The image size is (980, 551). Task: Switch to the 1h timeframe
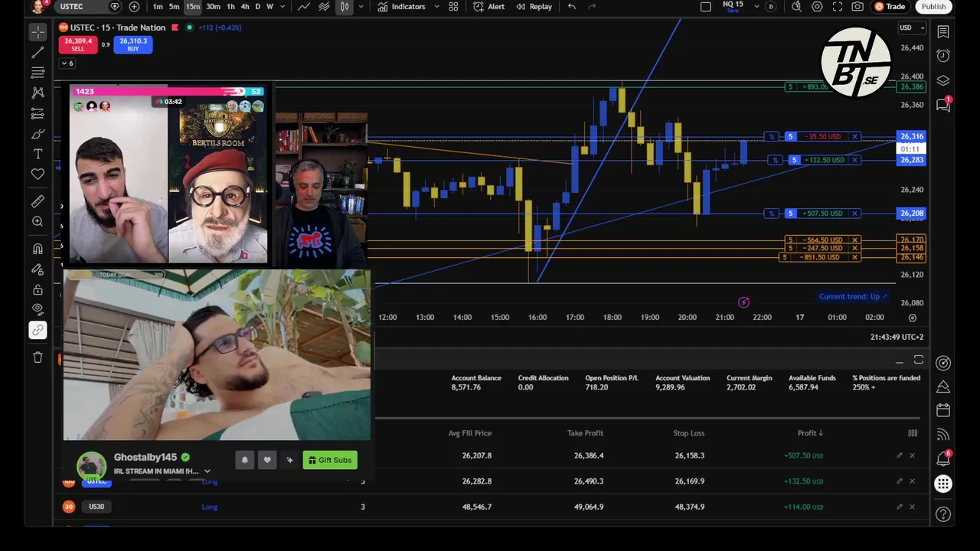point(230,7)
